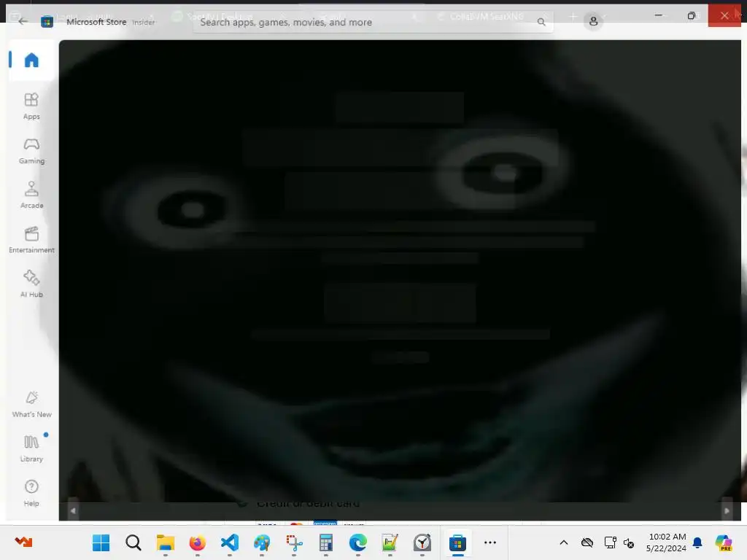Image resolution: width=747 pixels, height=560 pixels.
Task: Open Paint from the taskbar
Action: click(x=262, y=542)
